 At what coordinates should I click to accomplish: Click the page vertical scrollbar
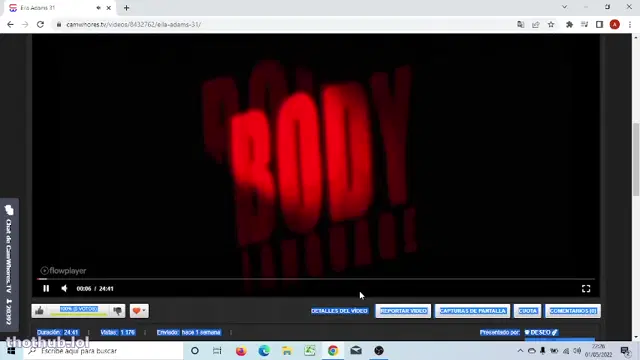[x=636, y=159]
